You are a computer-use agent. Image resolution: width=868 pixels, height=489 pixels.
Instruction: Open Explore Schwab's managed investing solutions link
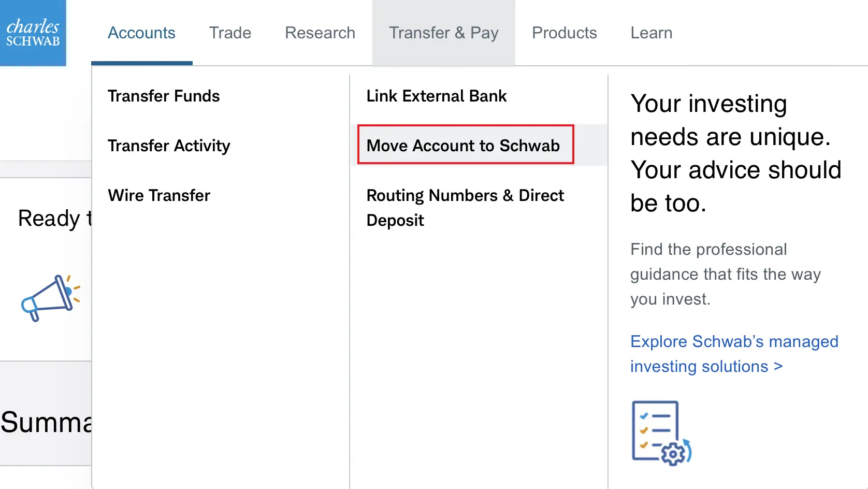(x=734, y=354)
